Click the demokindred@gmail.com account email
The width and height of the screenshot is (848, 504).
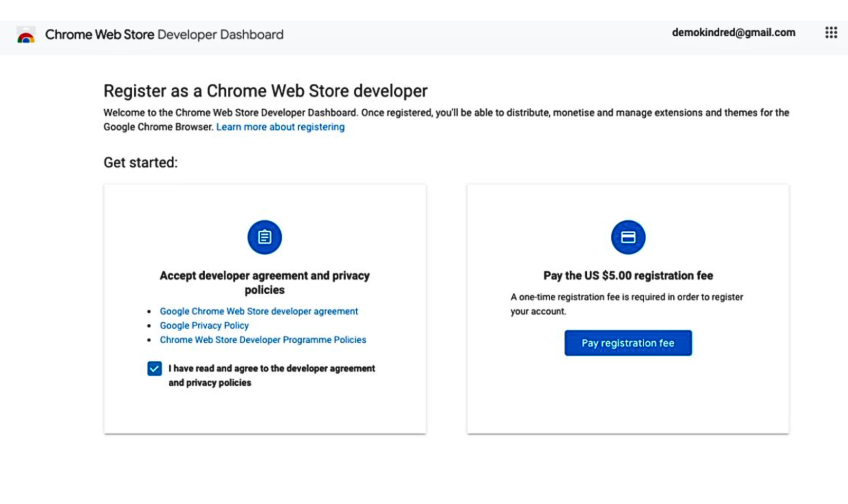(x=733, y=32)
